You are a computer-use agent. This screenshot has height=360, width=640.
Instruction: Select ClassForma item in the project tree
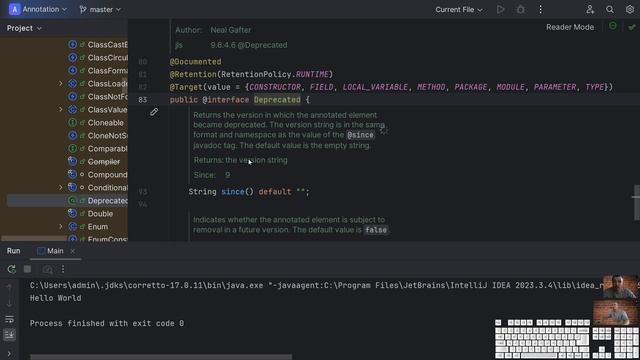point(108,71)
